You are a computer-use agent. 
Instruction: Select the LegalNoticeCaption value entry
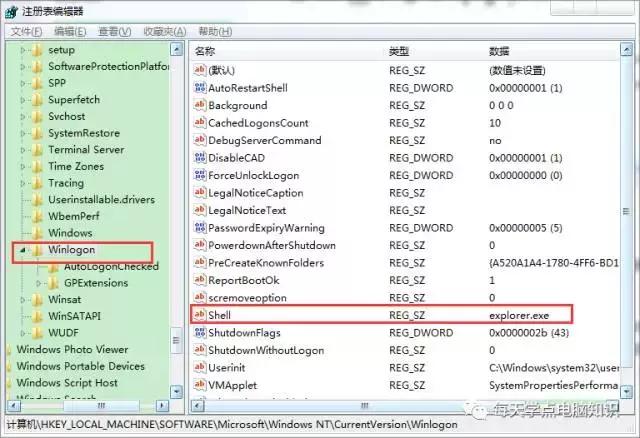254,193
